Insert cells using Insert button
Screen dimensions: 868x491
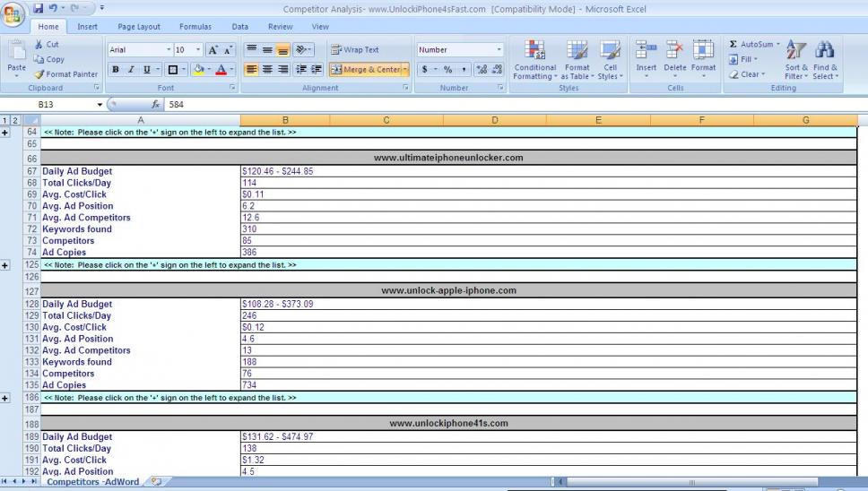[646, 59]
